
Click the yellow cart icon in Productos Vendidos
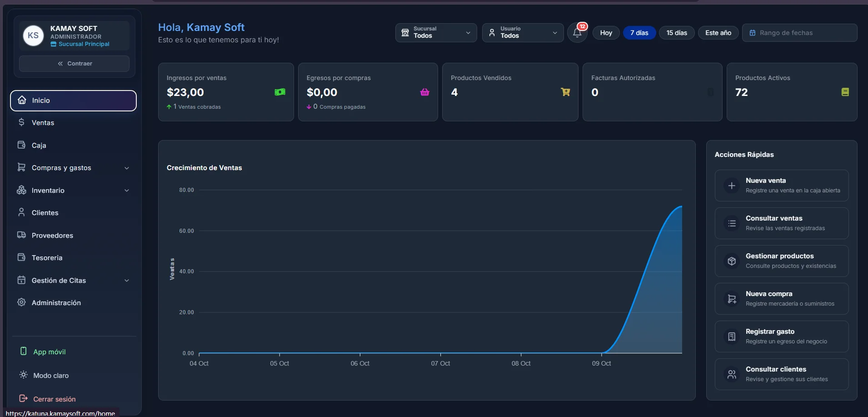pyautogui.click(x=565, y=92)
